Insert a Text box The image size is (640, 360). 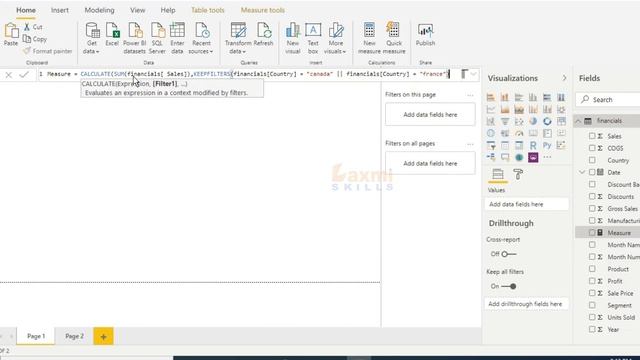[313, 38]
